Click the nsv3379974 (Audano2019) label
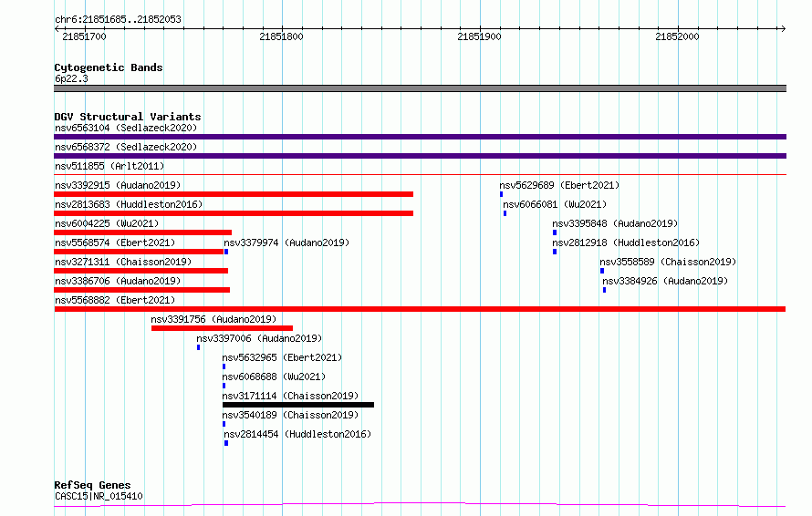This screenshot has height=516, width=812. 286,243
